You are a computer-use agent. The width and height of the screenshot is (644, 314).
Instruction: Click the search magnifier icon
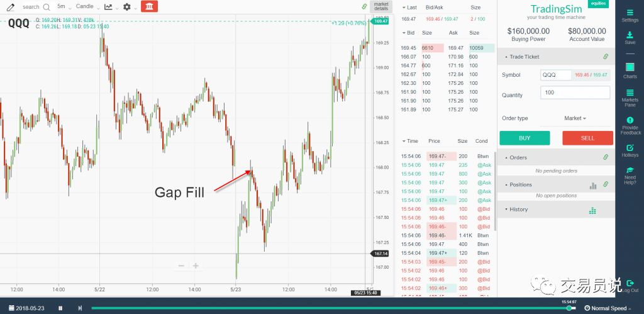point(47,7)
